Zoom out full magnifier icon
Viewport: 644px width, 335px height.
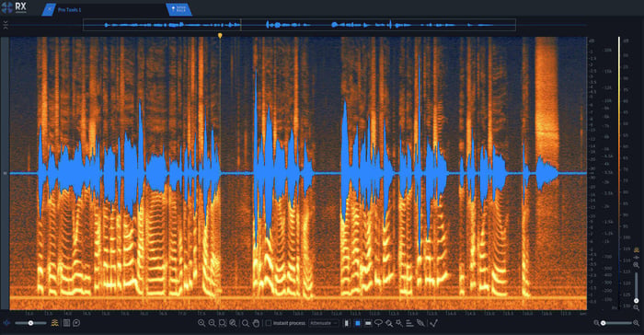click(x=233, y=323)
